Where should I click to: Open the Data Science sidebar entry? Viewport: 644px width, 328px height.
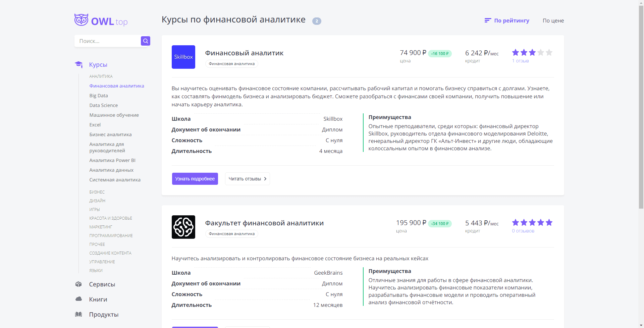coord(103,105)
